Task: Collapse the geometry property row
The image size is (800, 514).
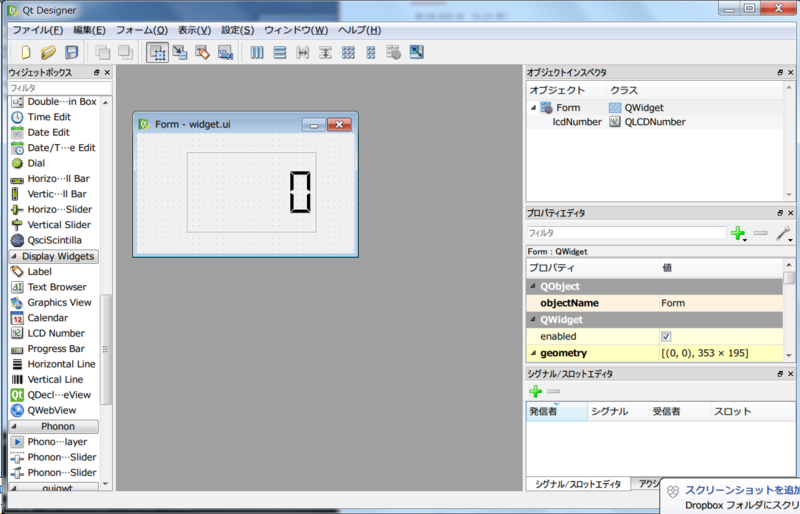Action: 534,353
